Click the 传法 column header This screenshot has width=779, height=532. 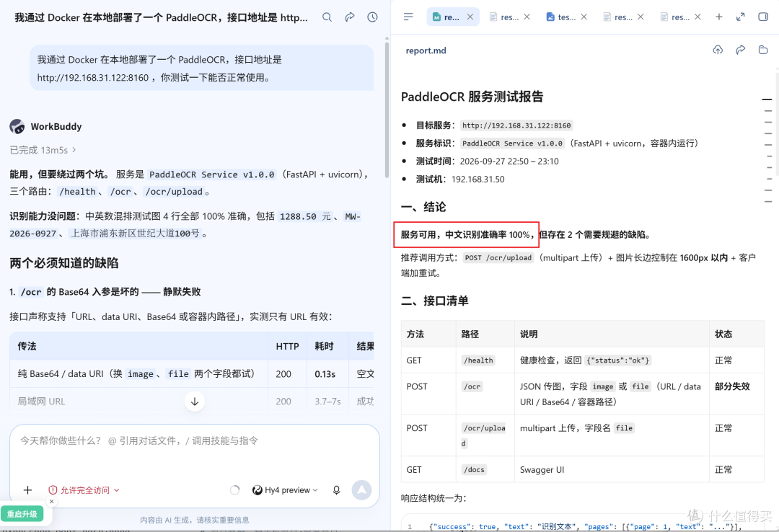138,346
